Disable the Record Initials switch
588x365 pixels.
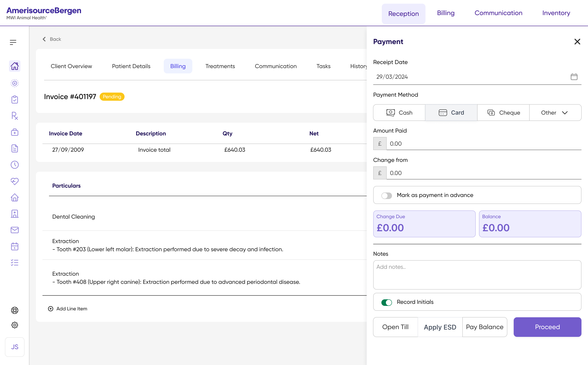coord(386,302)
